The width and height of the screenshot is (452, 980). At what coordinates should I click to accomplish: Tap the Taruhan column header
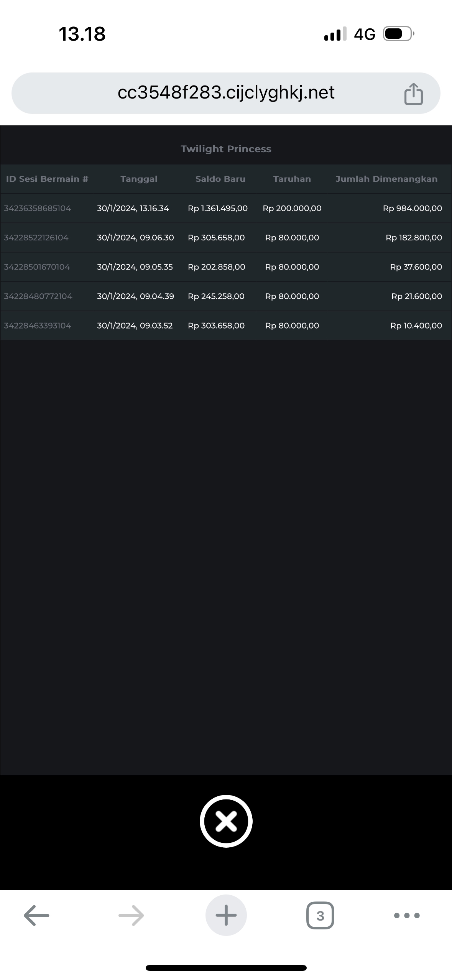coord(292,179)
